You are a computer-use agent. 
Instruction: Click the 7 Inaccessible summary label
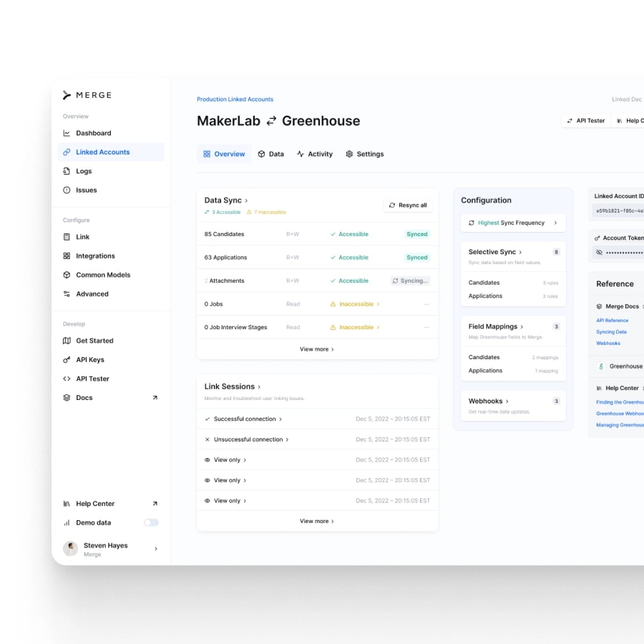click(x=266, y=213)
